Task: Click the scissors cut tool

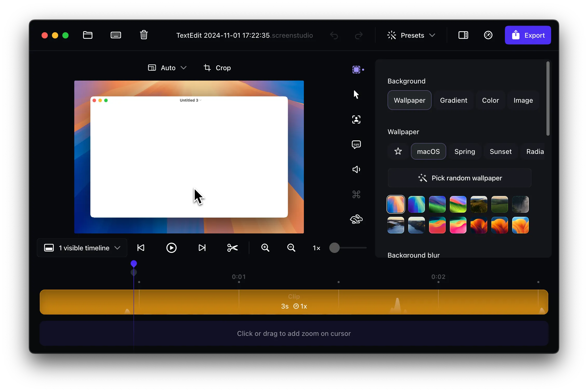Action: tap(232, 248)
